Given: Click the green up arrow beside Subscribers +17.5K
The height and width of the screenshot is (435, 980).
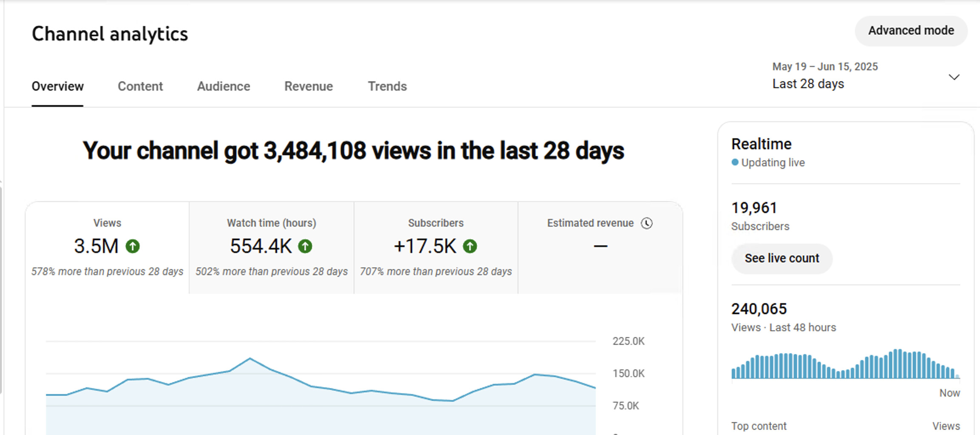Looking at the screenshot, I should (470, 246).
